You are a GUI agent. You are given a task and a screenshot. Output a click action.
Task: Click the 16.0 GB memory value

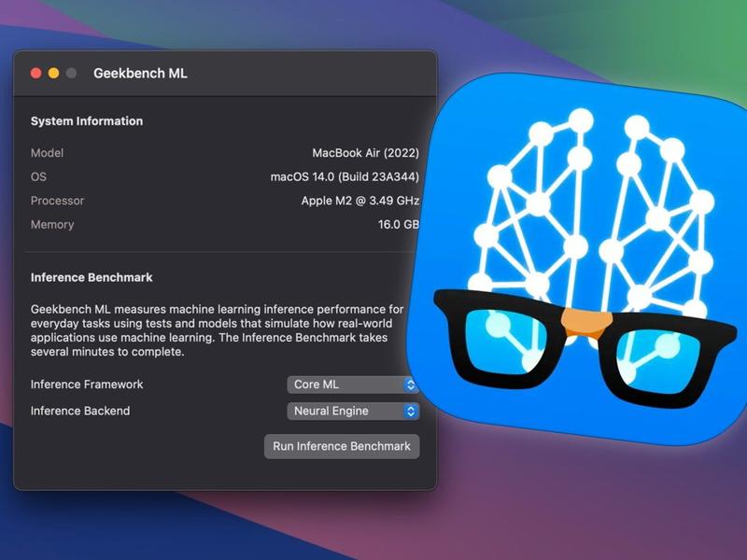pos(399,224)
